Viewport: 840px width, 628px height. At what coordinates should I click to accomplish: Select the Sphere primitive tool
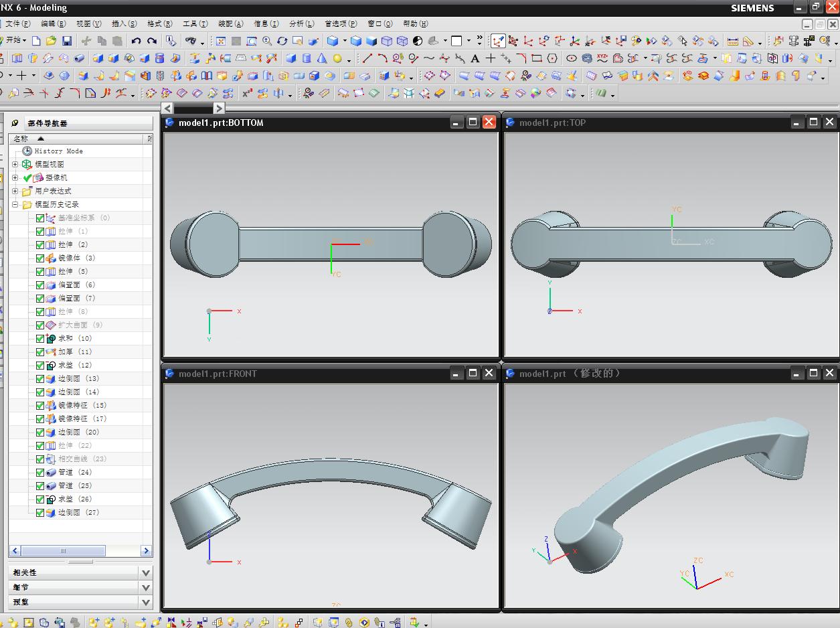pyautogui.click(x=337, y=58)
